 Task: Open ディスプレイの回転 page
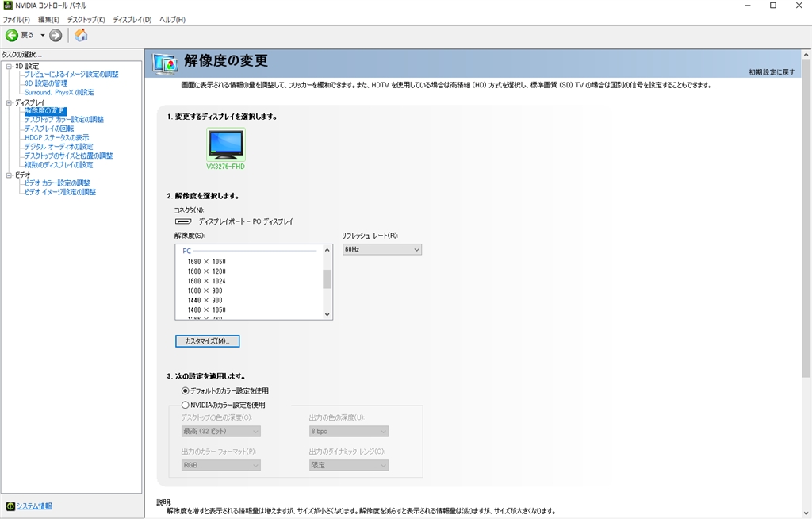click(49, 129)
